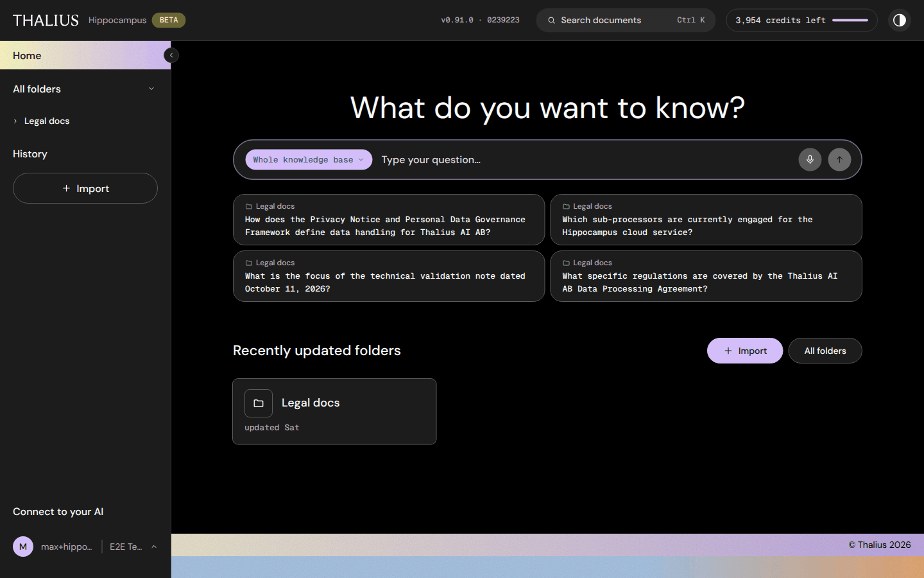Open the Legal docs folder card
The width and height of the screenshot is (924, 578).
point(334,412)
